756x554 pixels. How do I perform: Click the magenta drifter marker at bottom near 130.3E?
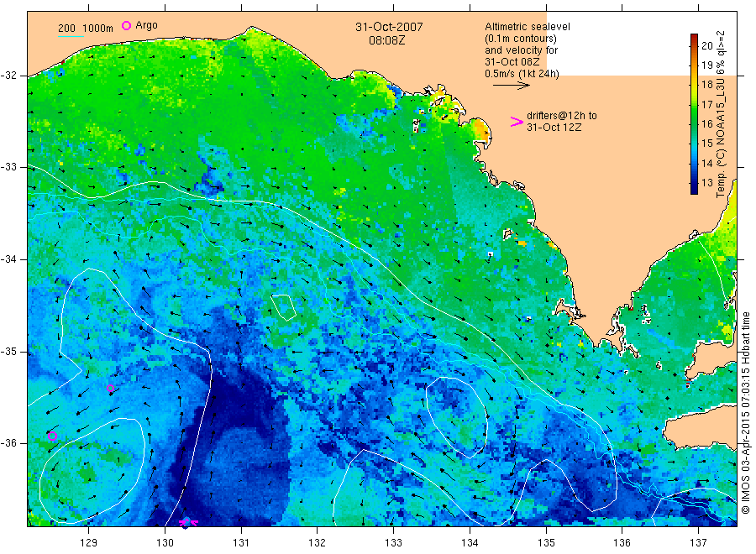[188, 522]
